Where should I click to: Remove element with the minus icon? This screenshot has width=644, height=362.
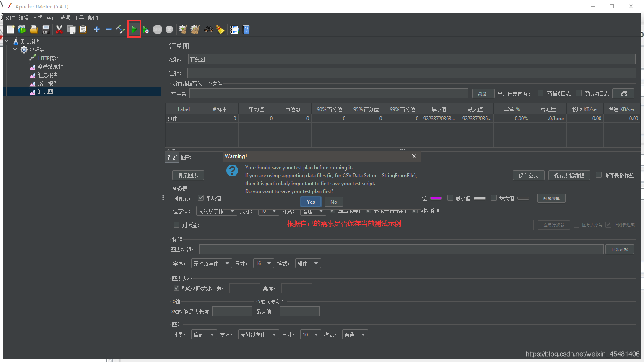(x=109, y=29)
